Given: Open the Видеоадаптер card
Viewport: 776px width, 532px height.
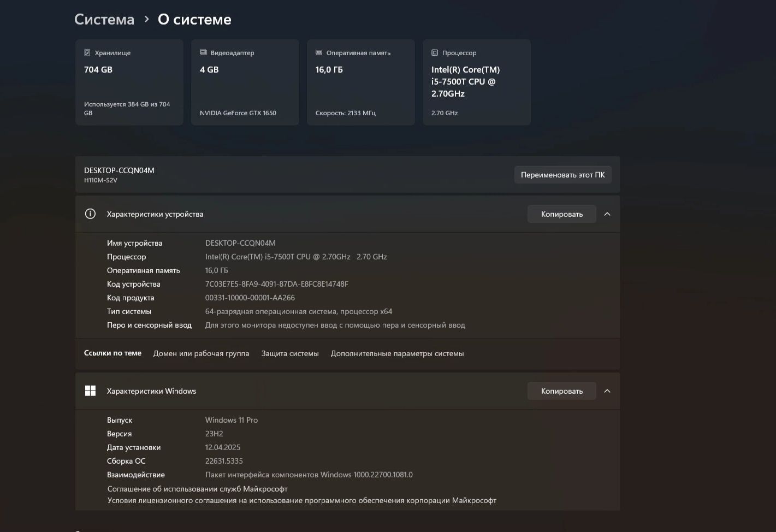Looking at the screenshot, I should 245,82.
